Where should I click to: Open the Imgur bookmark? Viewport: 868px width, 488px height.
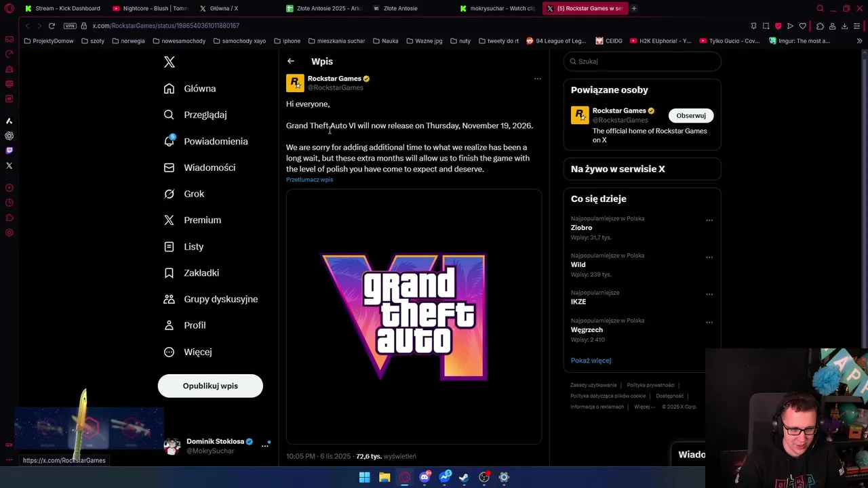[x=800, y=41]
